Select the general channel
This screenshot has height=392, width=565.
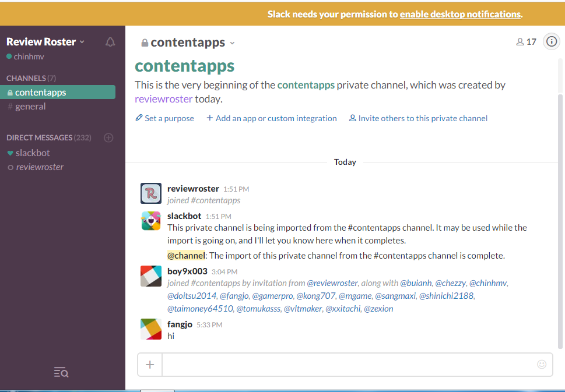(30, 107)
